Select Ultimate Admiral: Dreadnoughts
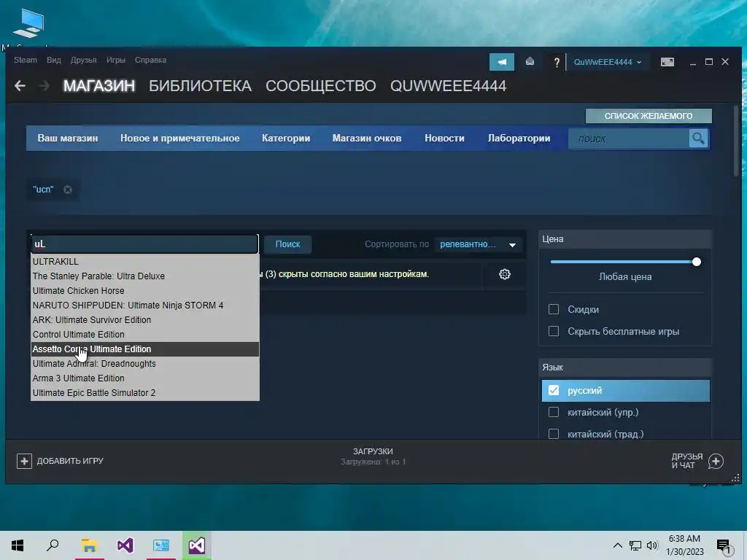The image size is (747, 560). point(145,364)
